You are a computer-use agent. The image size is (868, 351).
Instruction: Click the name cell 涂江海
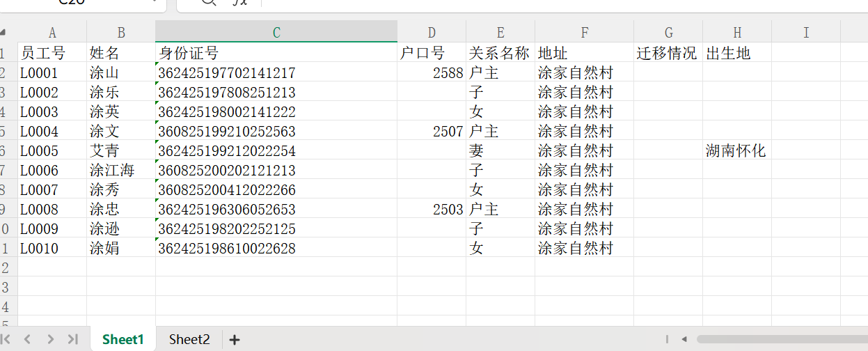point(121,170)
